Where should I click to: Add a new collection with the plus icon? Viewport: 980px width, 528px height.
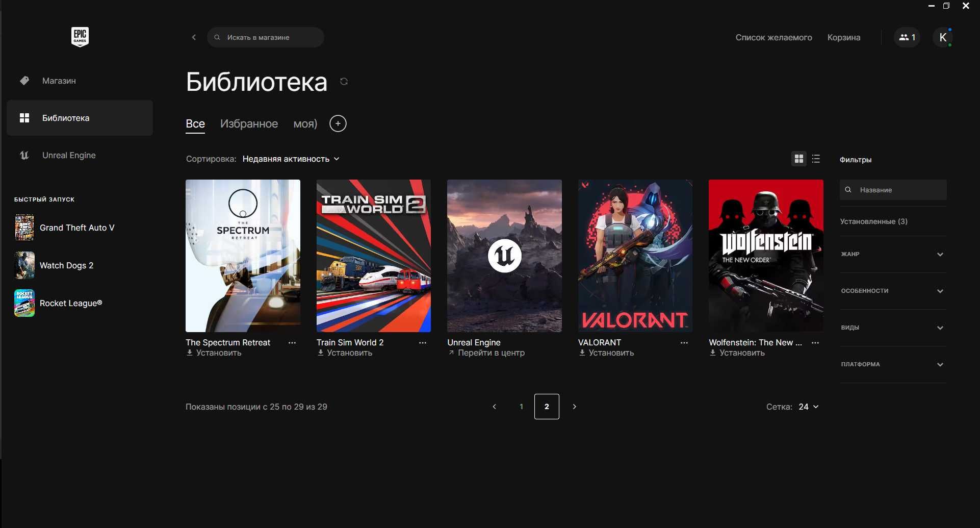pos(338,123)
